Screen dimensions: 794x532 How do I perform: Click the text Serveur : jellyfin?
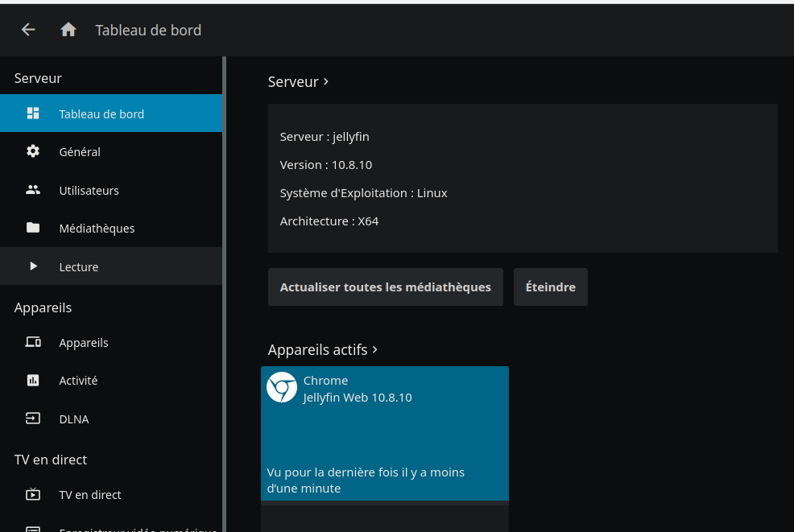pyautogui.click(x=325, y=137)
